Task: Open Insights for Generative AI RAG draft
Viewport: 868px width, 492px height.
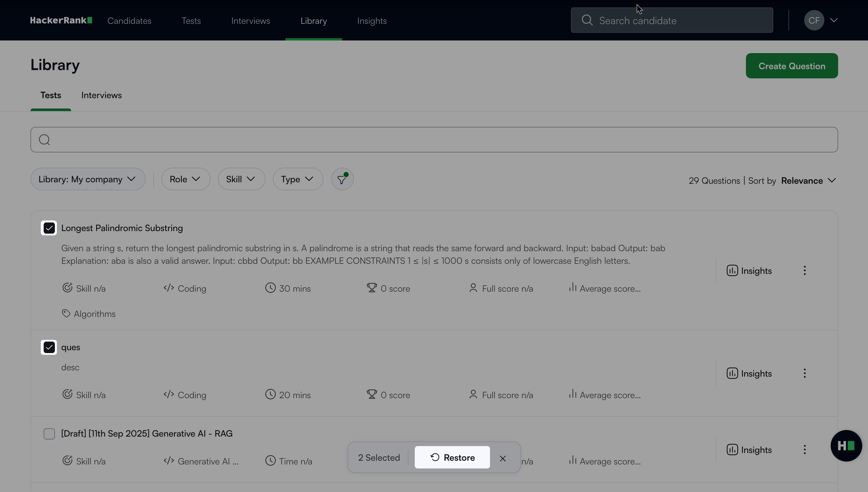Action: tap(749, 450)
